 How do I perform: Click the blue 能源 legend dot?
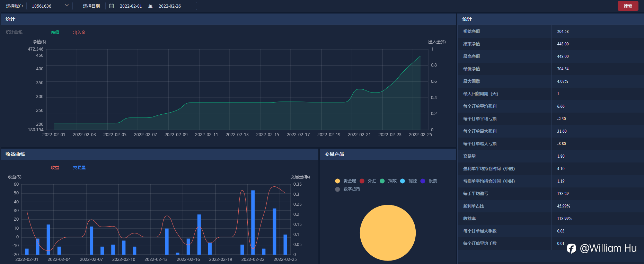pos(402,181)
